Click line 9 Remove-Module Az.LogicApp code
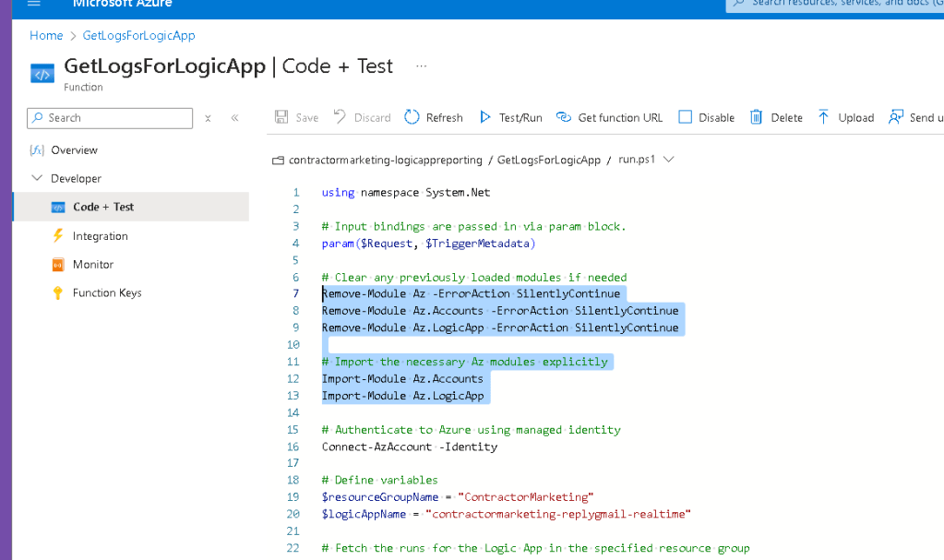 500,328
